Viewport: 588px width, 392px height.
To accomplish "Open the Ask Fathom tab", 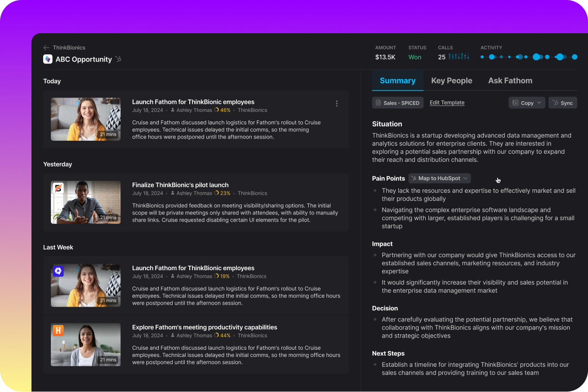I will (x=510, y=80).
